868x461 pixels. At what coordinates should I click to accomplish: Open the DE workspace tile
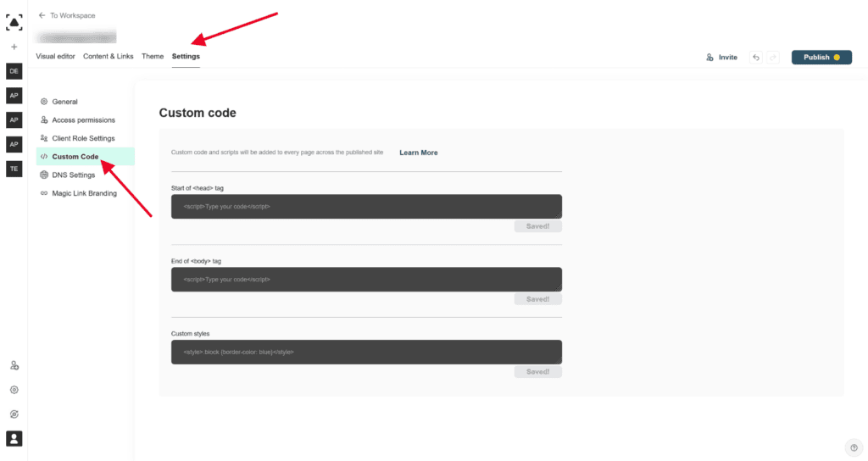click(14, 71)
